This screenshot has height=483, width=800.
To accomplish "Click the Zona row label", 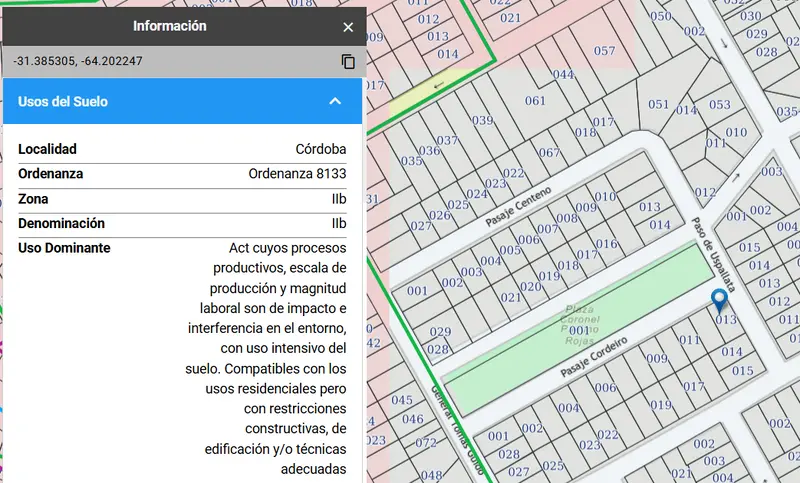I will coord(33,198).
